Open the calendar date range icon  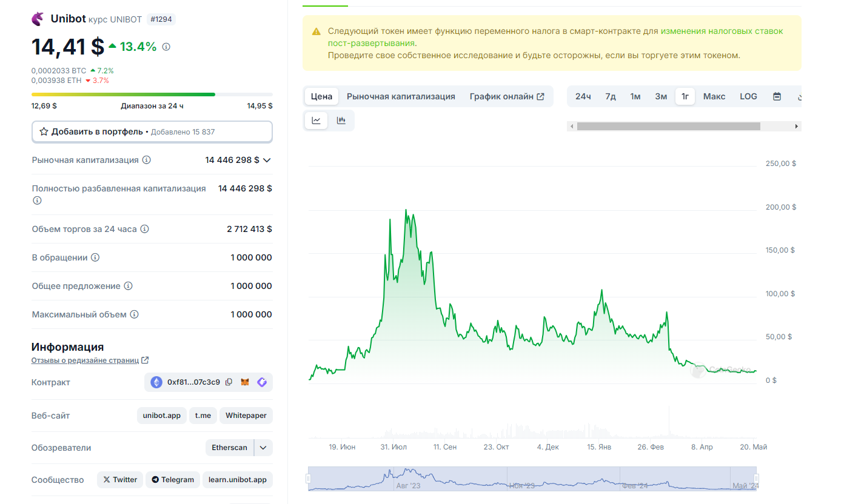777,96
